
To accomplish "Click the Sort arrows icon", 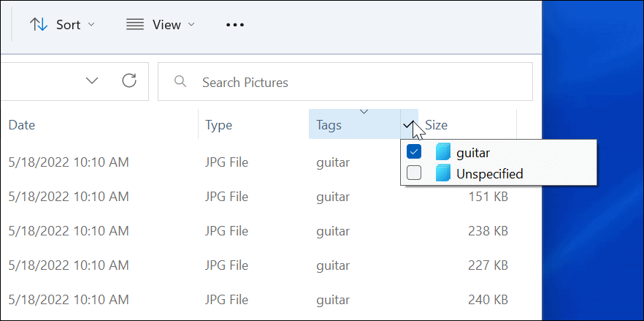I will click(38, 25).
